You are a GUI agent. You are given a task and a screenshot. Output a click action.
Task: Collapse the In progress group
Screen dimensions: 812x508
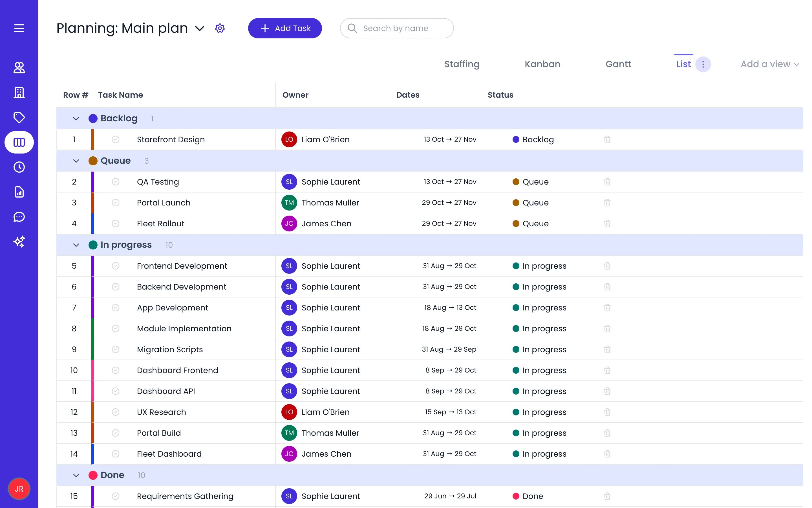76,245
